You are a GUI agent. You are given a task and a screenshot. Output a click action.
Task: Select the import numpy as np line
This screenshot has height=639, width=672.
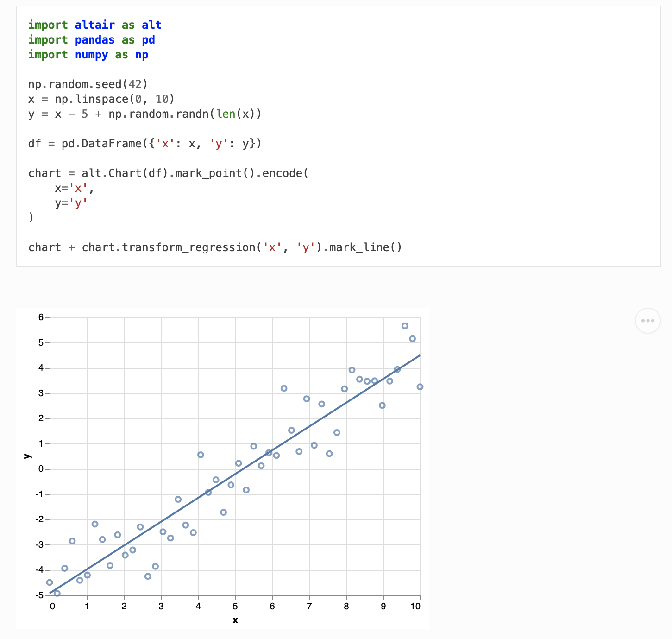pos(88,55)
